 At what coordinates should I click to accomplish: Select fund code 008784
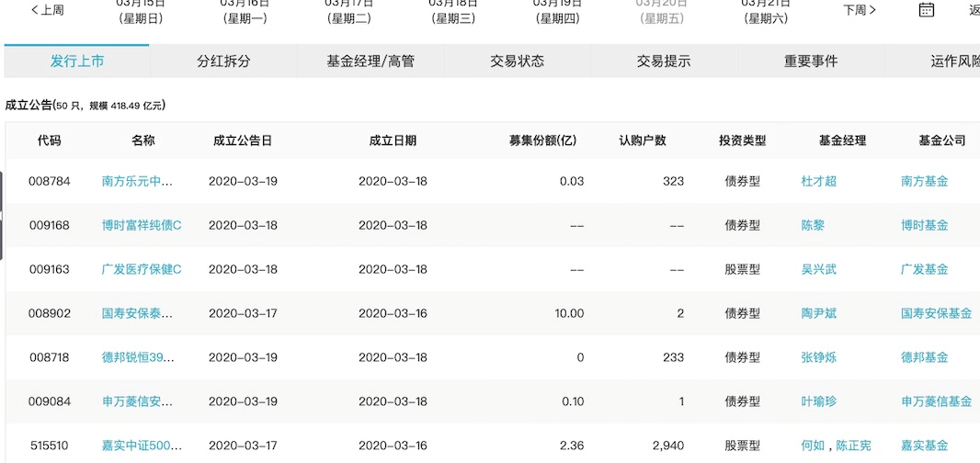tap(50, 181)
